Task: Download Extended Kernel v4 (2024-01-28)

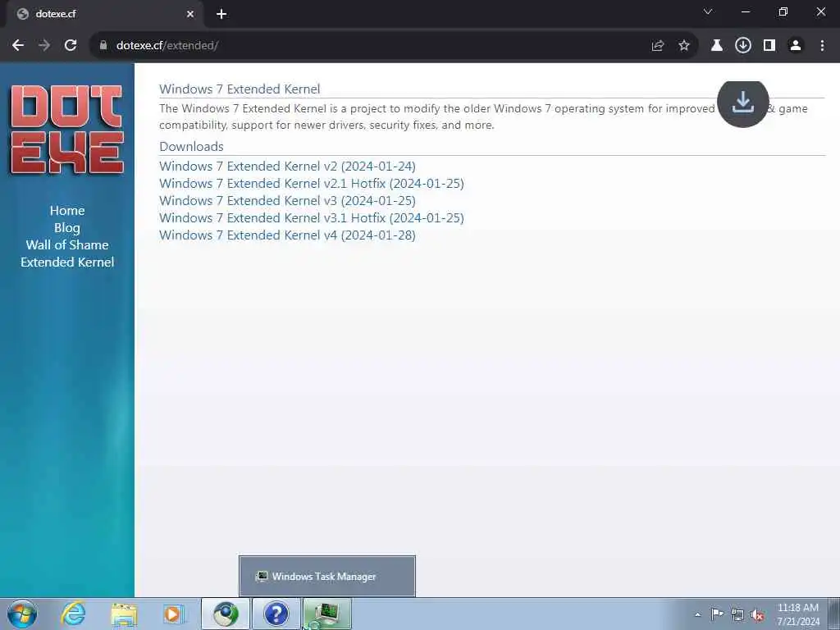Action: click(x=288, y=235)
